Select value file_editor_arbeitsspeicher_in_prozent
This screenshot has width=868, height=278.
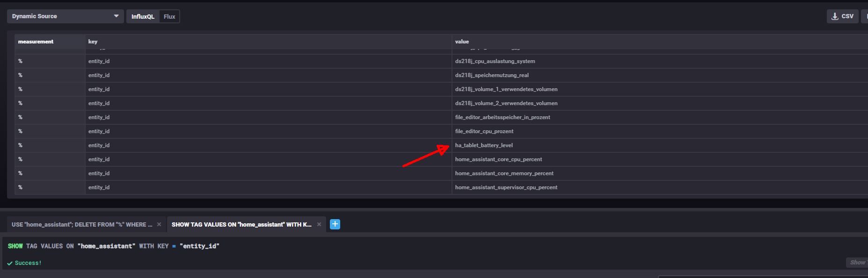[503, 117]
